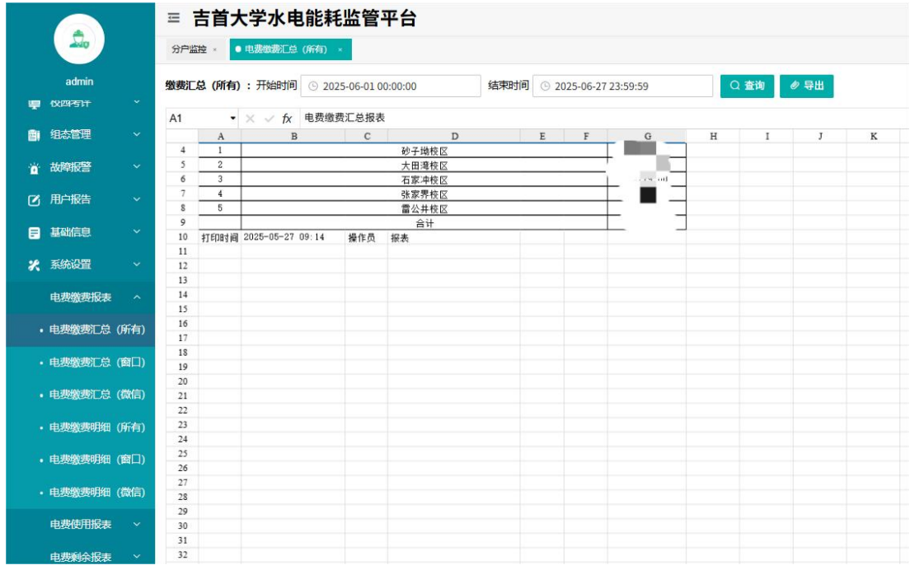
Task: Expand the 电费使用报表 submenu
Action: tap(137, 524)
